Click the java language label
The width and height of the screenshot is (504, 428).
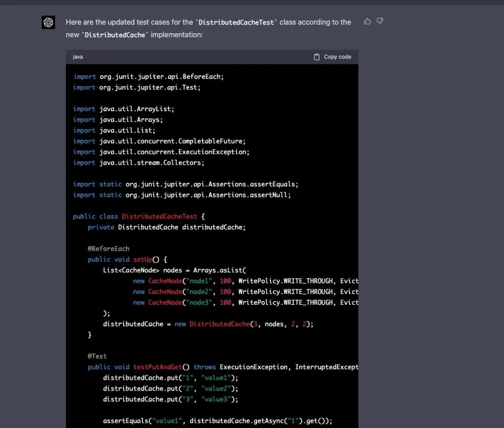tap(78, 57)
